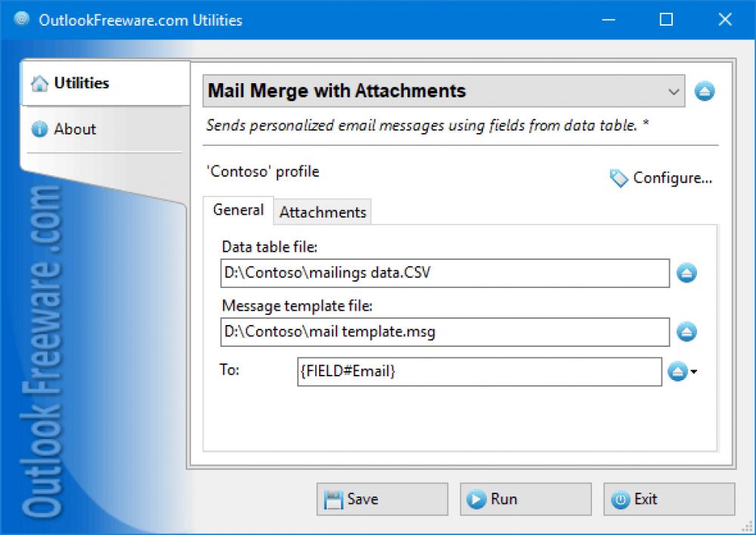This screenshot has width=756, height=535.
Task: Click the save disk icon on the Save button
Action: [x=333, y=499]
